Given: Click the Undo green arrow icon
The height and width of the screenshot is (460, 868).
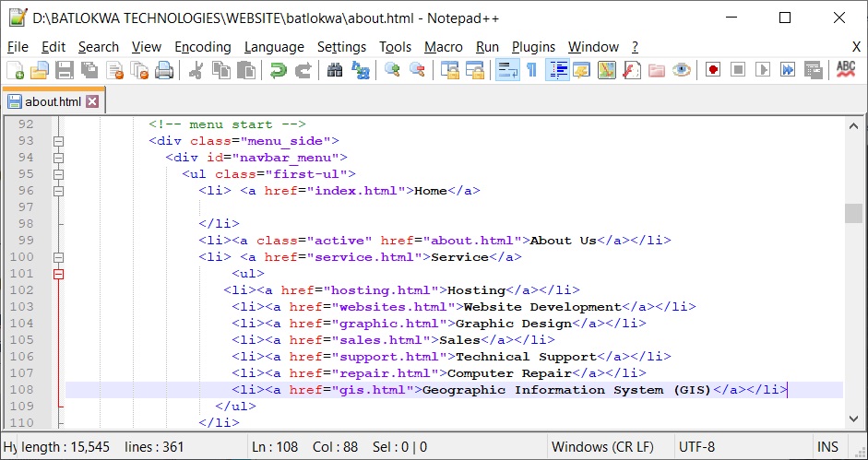Looking at the screenshot, I should click(x=277, y=70).
